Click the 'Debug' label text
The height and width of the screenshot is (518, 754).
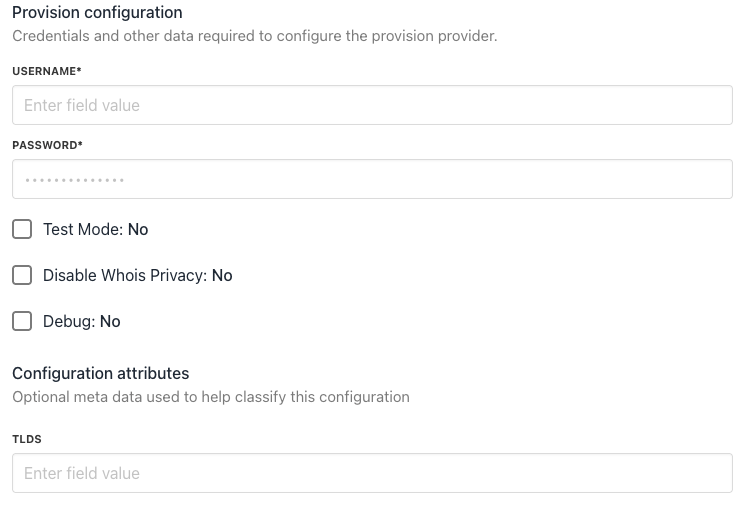click(x=68, y=321)
